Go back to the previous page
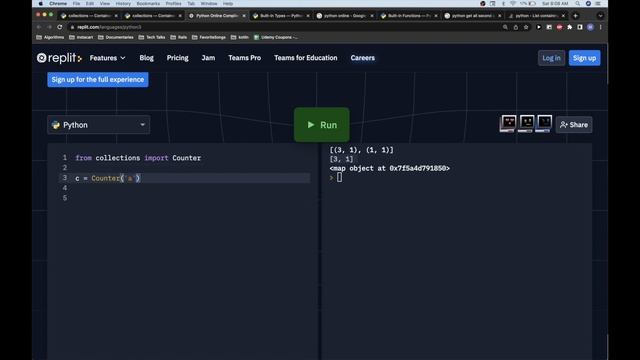Screen dimensions: 640x360 click(x=39, y=27)
